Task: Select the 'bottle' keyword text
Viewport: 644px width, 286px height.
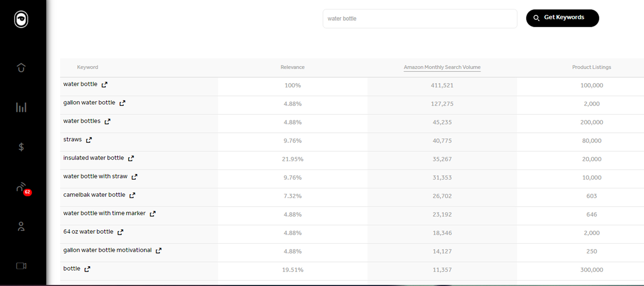Action: point(72,268)
